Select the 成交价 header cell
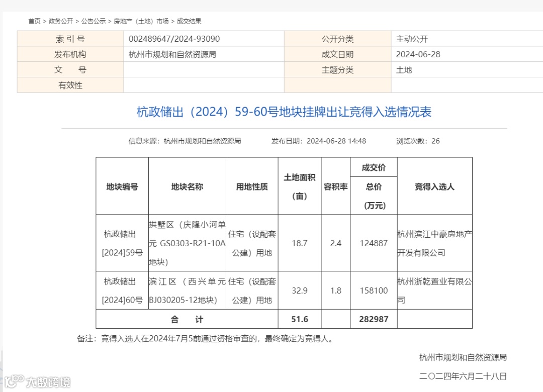Screen dimensions: 543x392 coord(374,167)
